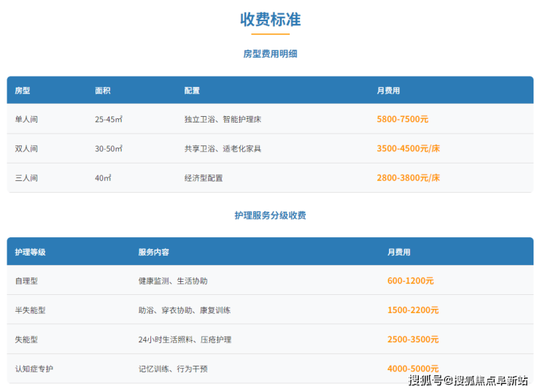Click the 1500-2200元 half-disabled care price

(x=413, y=310)
